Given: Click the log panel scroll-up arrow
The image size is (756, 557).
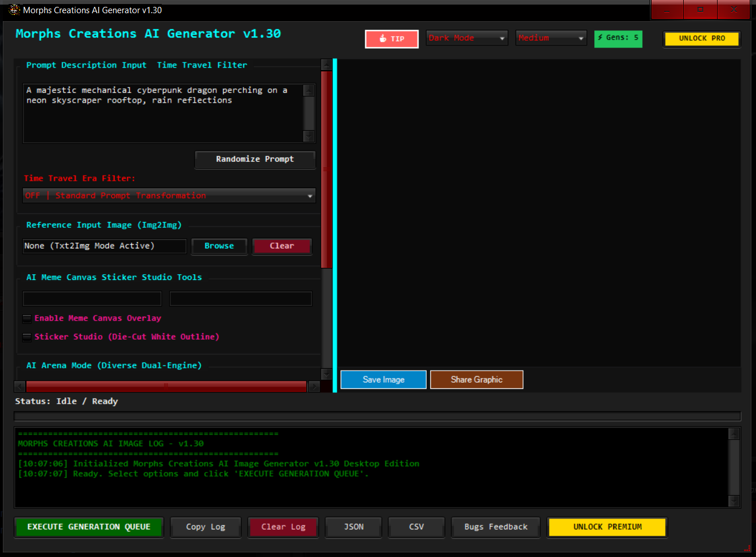Looking at the screenshot, I should pyautogui.click(x=734, y=434).
